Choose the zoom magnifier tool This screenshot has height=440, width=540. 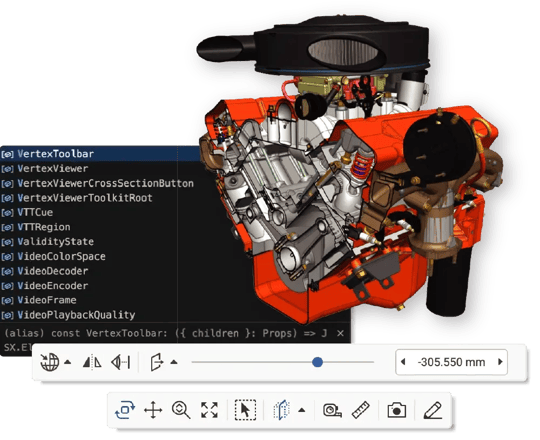pos(181,410)
